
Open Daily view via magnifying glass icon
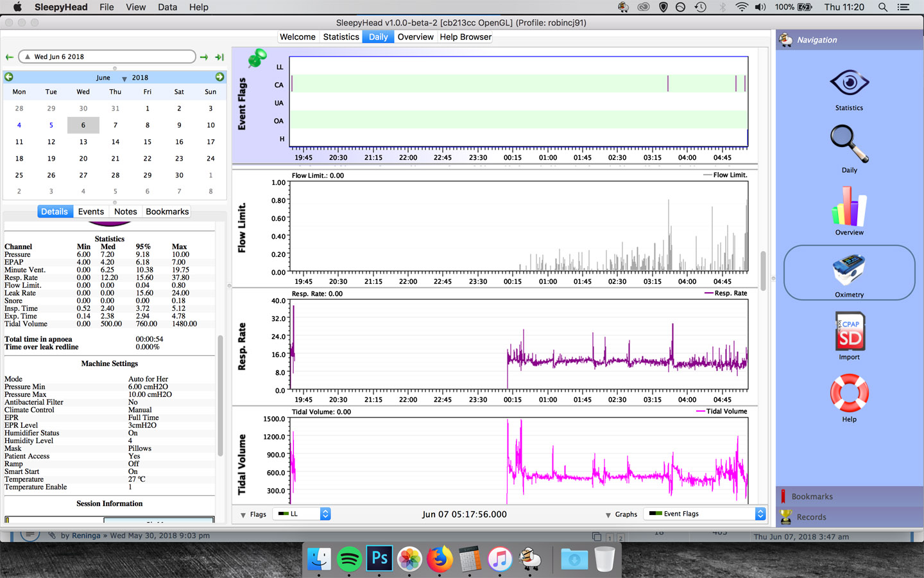849,144
